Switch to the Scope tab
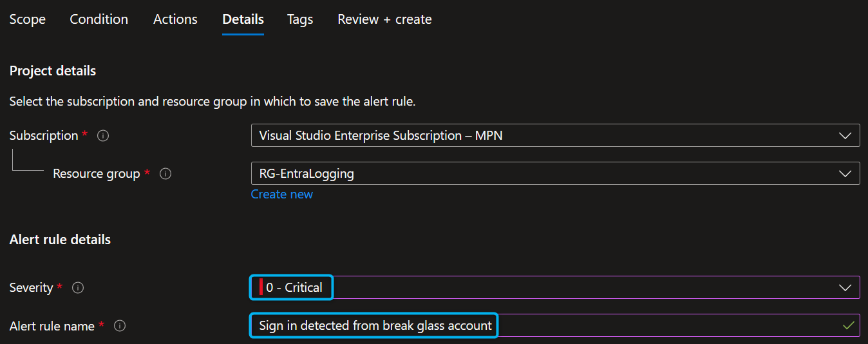The height and width of the screenshot is (344, 868). pos(28,19)
